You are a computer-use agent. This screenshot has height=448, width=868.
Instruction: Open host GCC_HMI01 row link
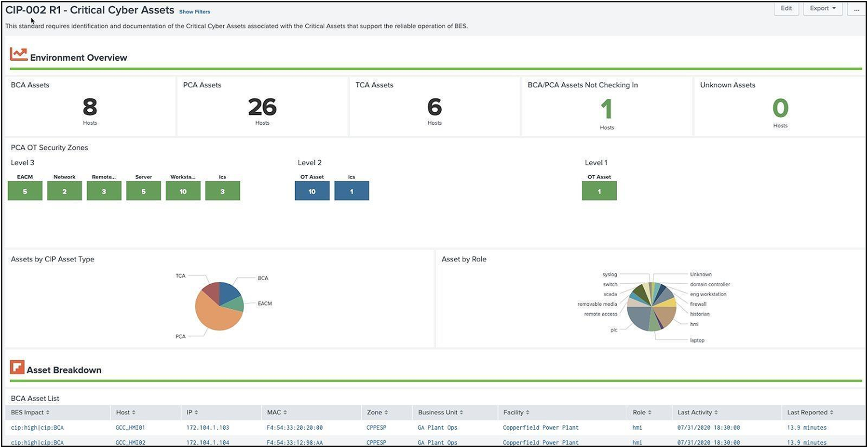130,428
